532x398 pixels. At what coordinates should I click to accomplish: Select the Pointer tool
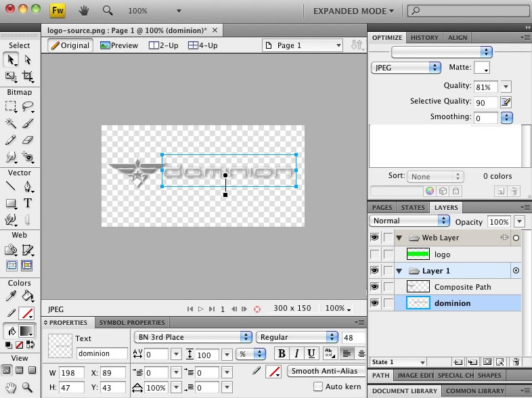(11, 60)
